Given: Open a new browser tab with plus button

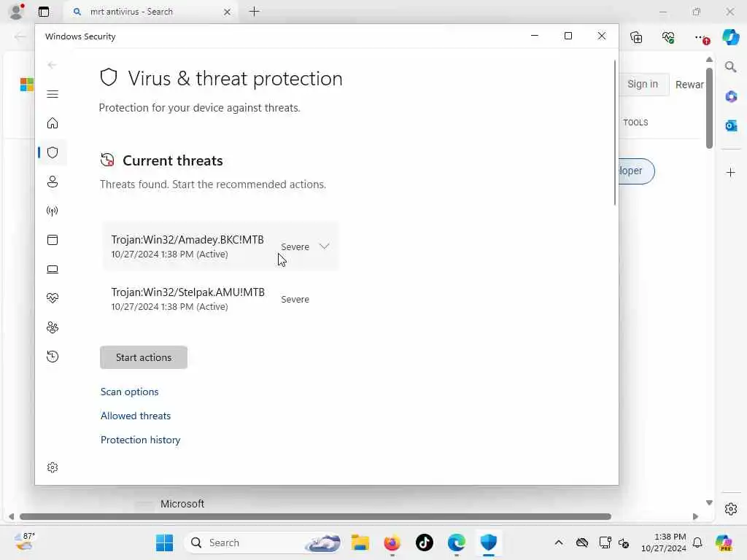Looking at the screenshot, I should click(x=255, y=12).
